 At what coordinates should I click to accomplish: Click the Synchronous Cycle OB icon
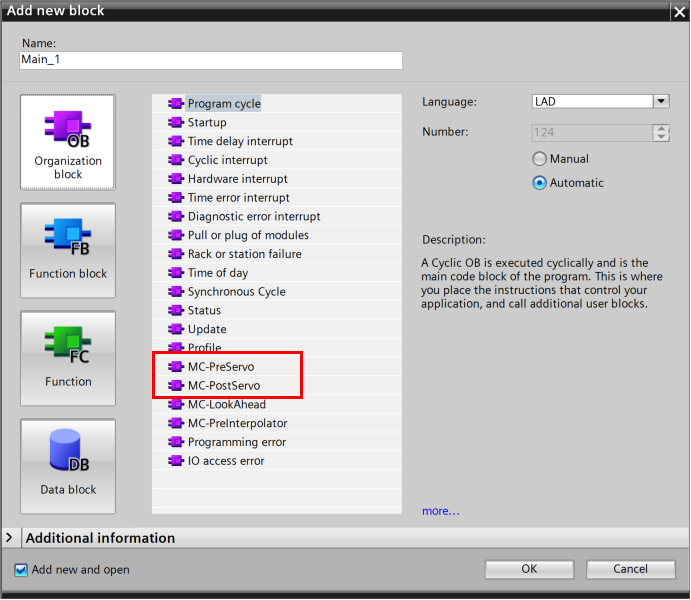(x=176, y=291)
